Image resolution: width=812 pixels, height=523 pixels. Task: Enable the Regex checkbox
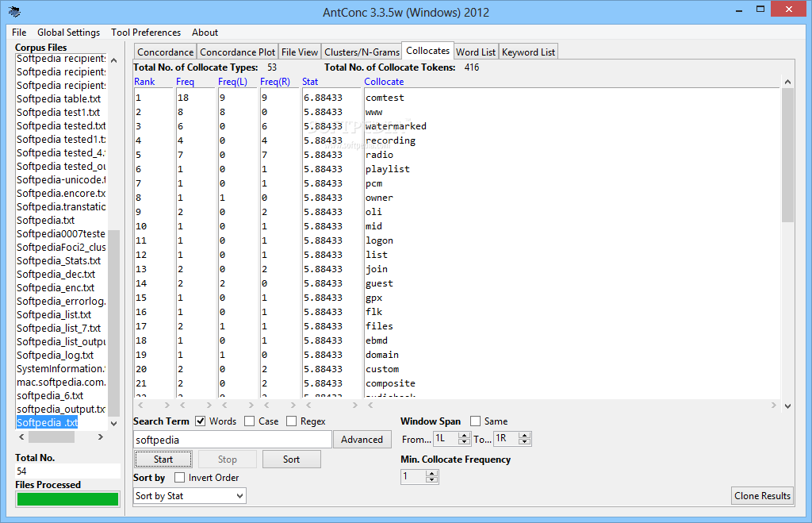point(292,421)
